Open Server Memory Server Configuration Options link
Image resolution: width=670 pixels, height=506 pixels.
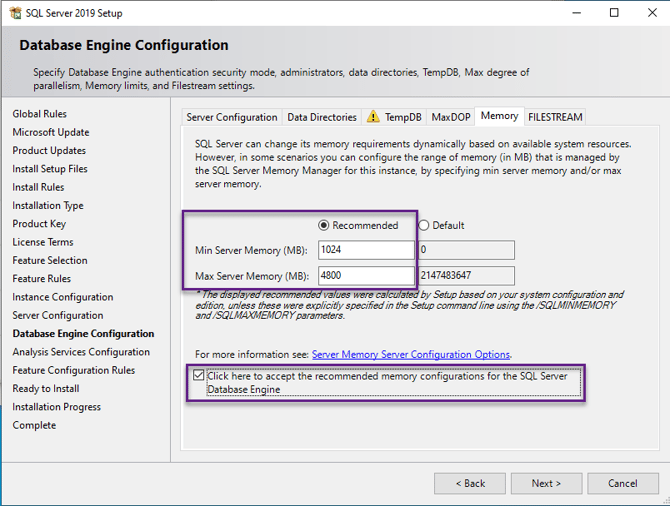click(411, 354)
